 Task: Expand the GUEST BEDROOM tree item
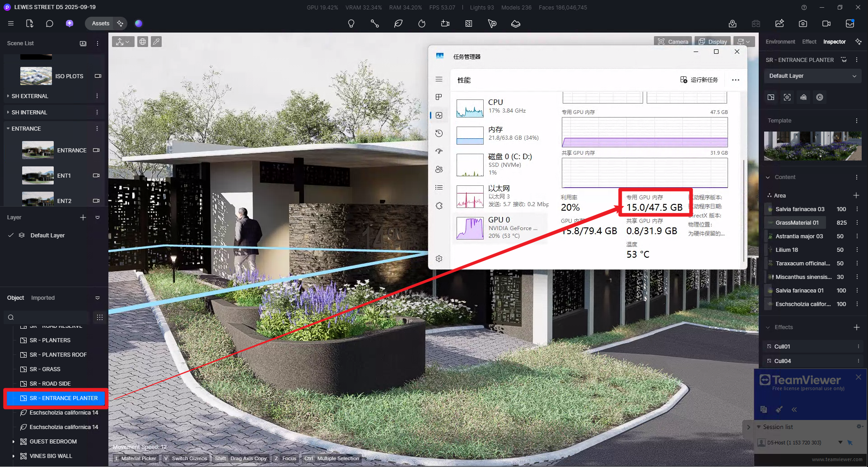[x=13, y=442]
